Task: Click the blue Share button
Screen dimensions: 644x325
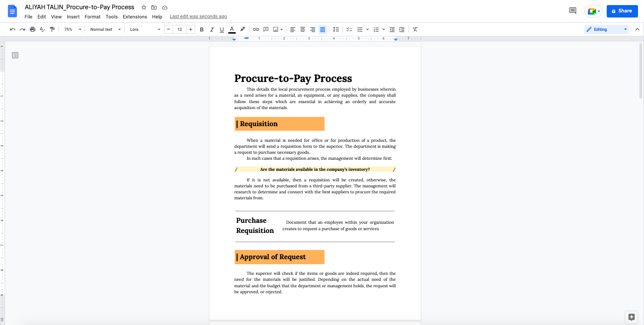Action: 621,11
